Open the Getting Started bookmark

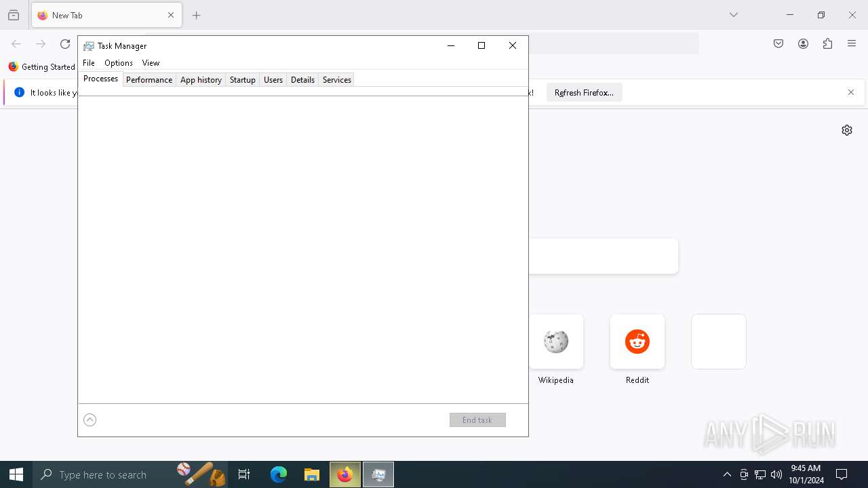(42, 67)
